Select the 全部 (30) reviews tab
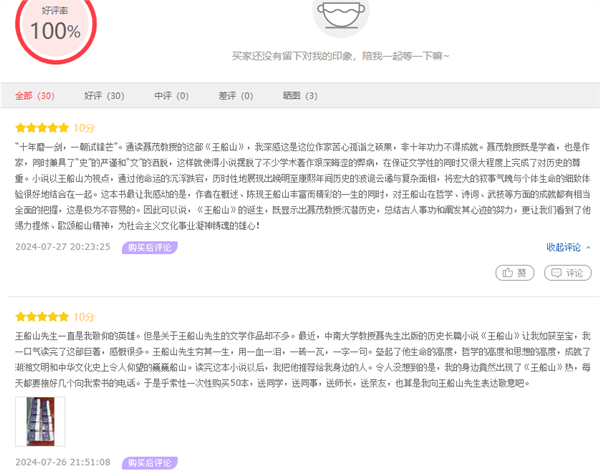 pyautogui.click(x=35, y=96)
